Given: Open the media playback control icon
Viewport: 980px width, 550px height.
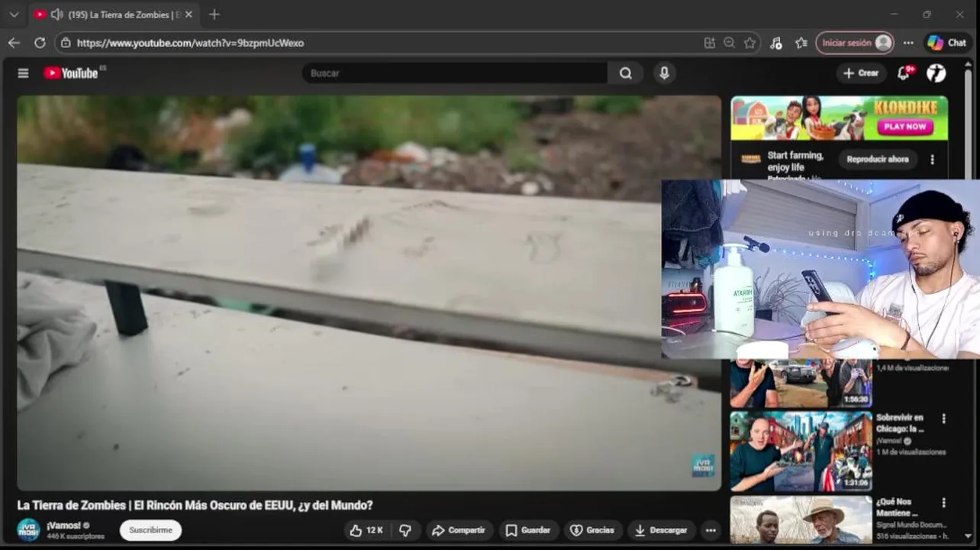Looking at the screenshot, I should coord(776,43).
